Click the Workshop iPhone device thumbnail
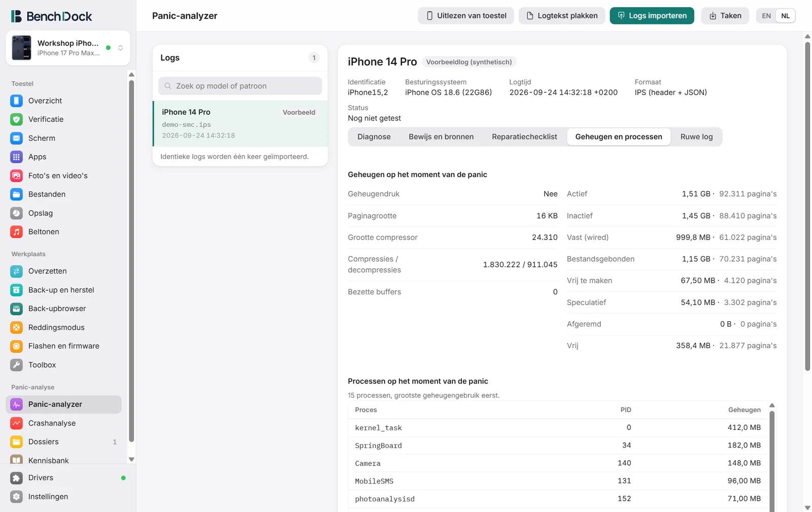The height and width of the screenshot is (512, 812). click(22, 48)
